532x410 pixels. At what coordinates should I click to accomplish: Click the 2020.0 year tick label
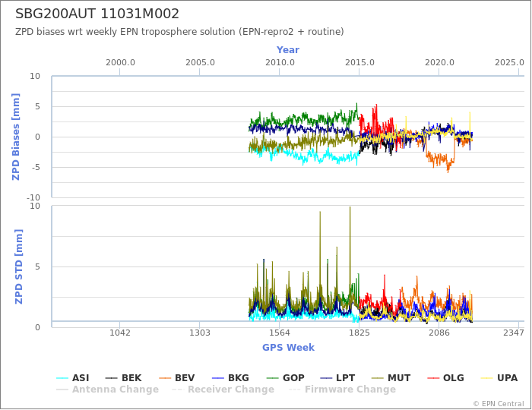(439, 63)
